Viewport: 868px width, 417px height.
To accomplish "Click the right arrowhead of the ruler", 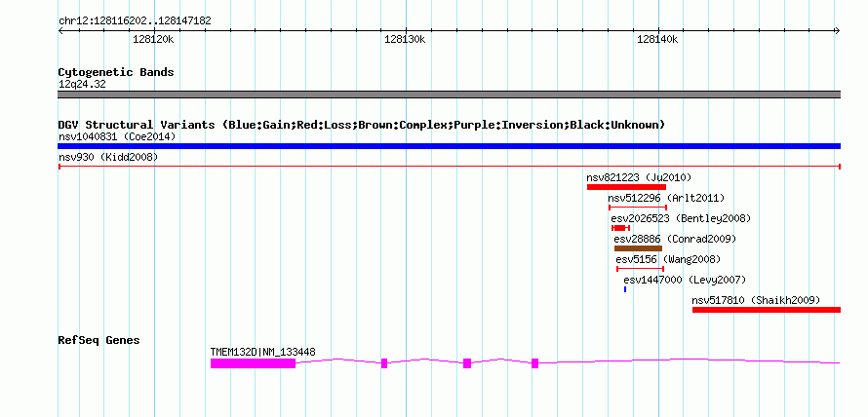I will [x=838, y=31].
